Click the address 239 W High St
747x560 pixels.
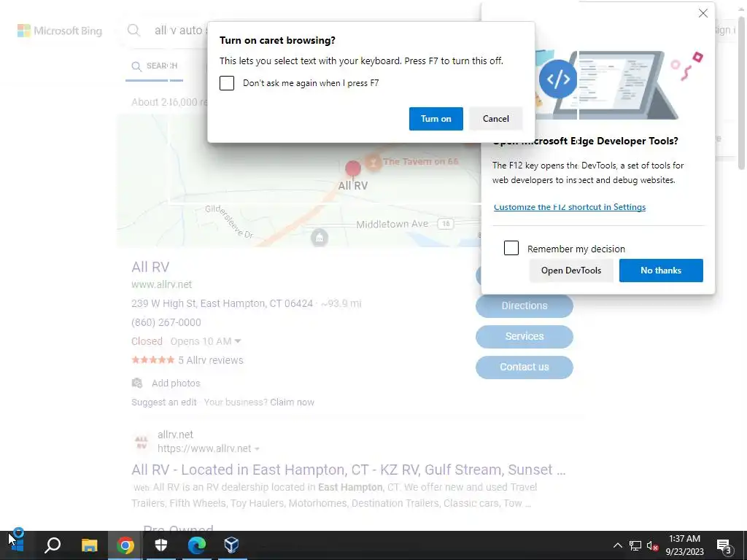[222, 303]
